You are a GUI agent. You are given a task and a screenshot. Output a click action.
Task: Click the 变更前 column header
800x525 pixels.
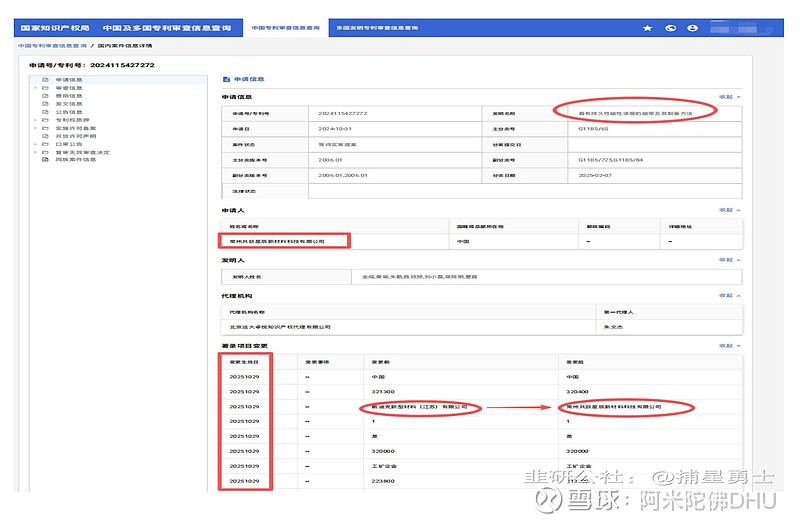click(x=381, y=362)
